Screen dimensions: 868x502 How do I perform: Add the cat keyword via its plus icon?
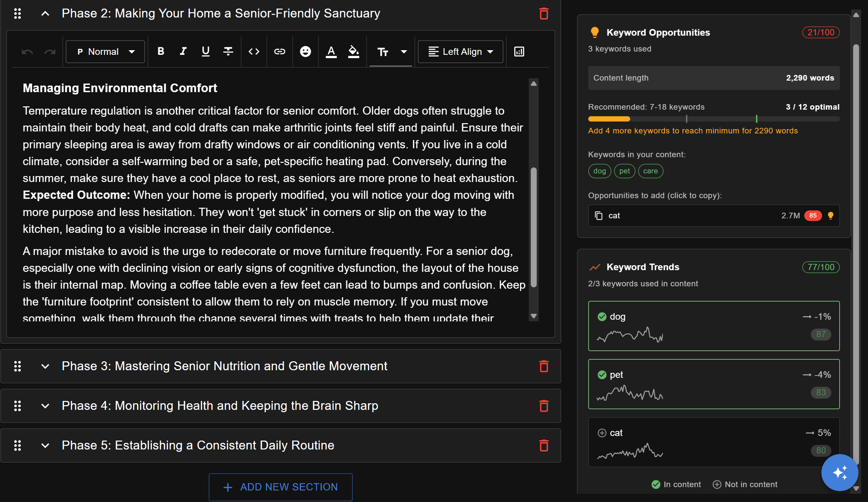602,433
